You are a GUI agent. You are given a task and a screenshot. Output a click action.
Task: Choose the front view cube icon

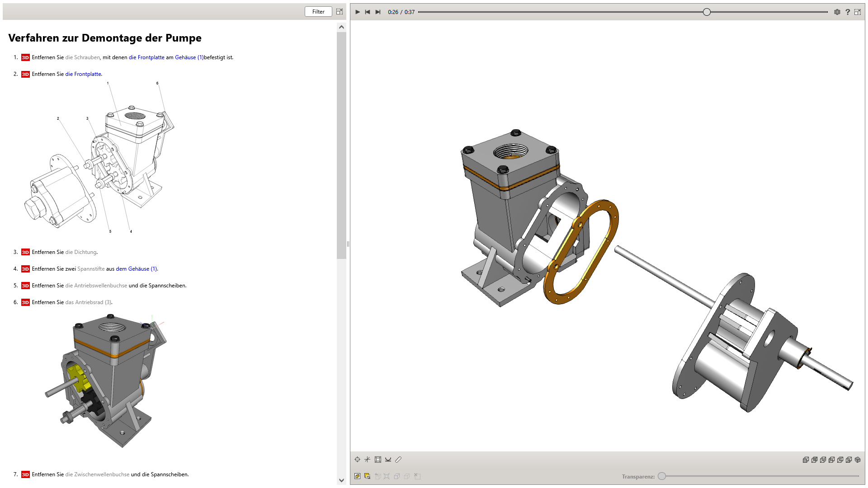(806, 460)
